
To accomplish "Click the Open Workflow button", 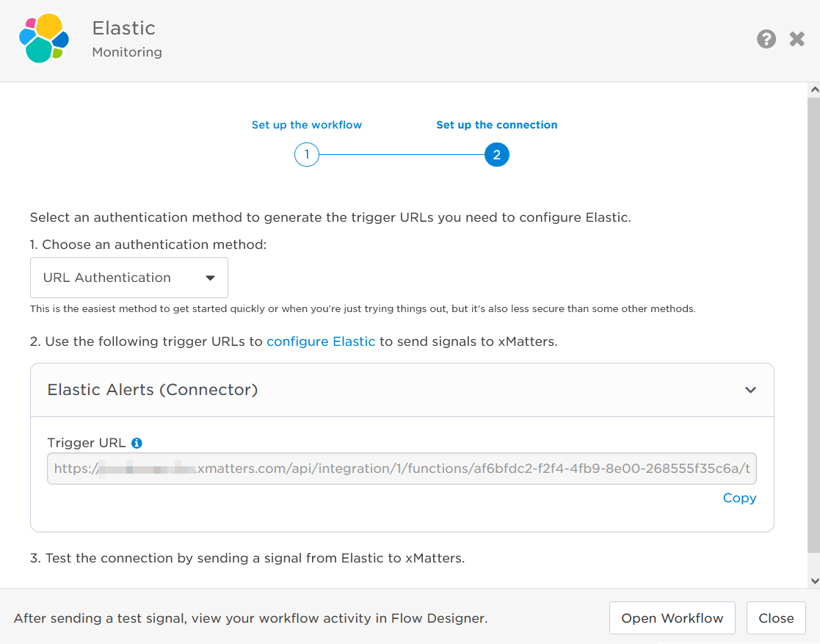I will pos(672,618).
